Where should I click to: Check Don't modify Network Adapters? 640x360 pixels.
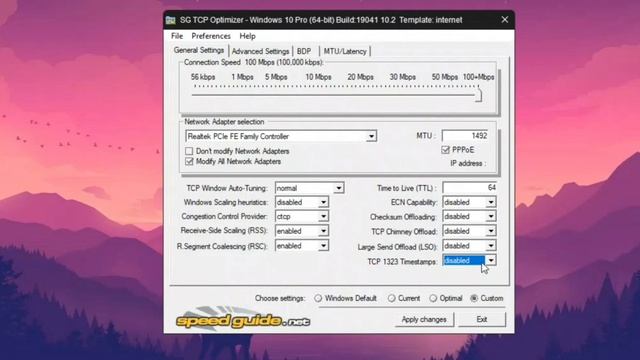189,151
